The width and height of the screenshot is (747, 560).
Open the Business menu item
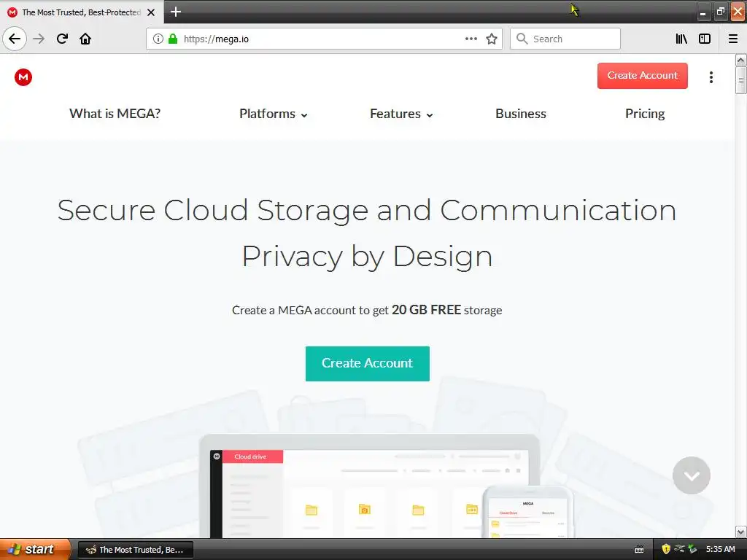pyautogui.click(x=521, y=114)
